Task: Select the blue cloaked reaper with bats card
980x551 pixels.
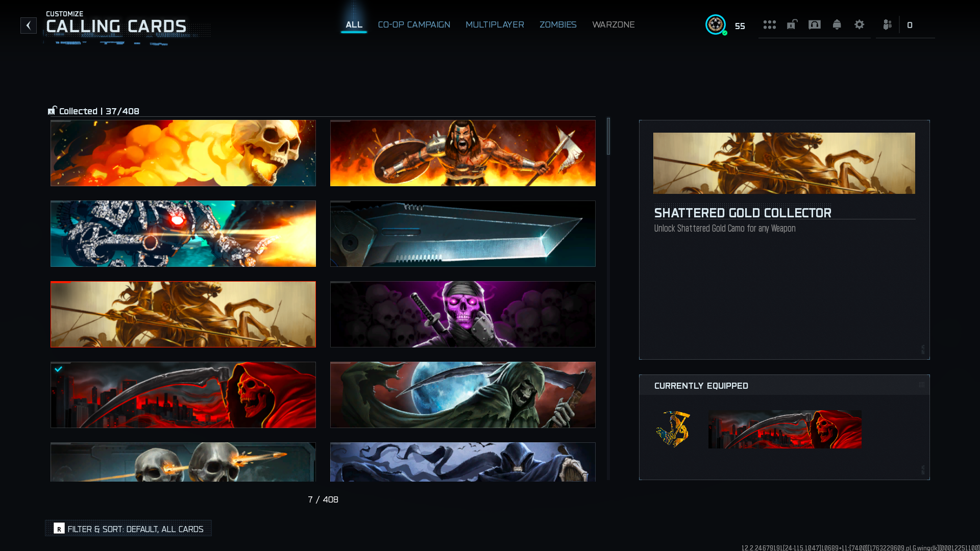Action: [463, 462]
